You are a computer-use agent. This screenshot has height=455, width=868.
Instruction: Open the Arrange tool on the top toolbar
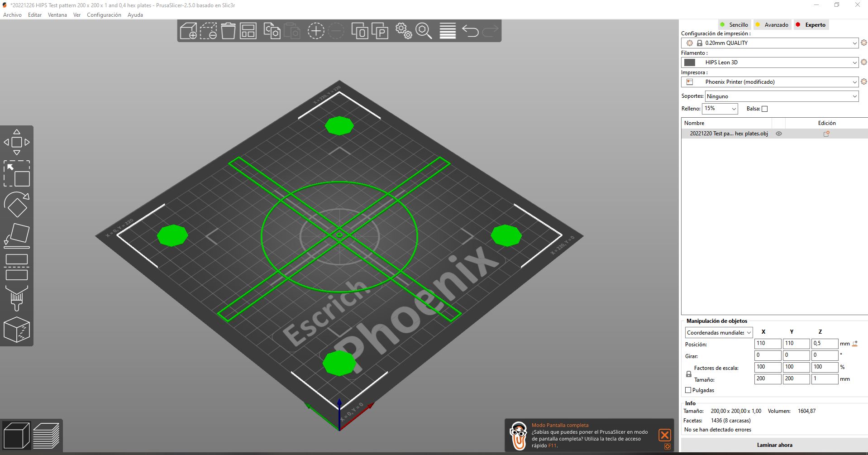[248, 31]
